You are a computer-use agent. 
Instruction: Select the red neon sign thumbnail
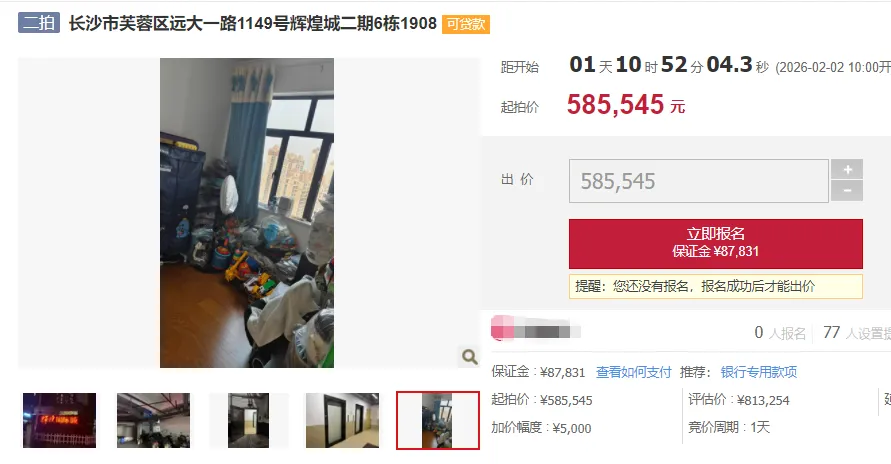coord(60,420)
